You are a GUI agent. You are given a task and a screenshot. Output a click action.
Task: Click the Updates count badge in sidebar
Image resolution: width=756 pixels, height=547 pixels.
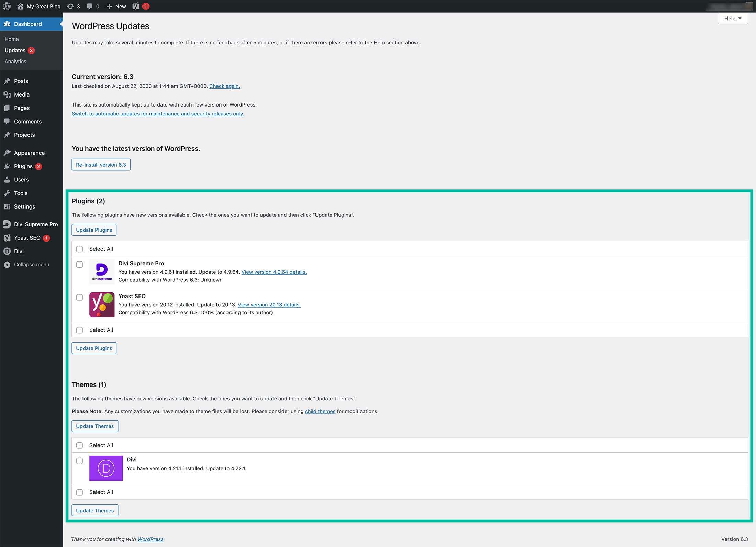(x=31, y=50)
